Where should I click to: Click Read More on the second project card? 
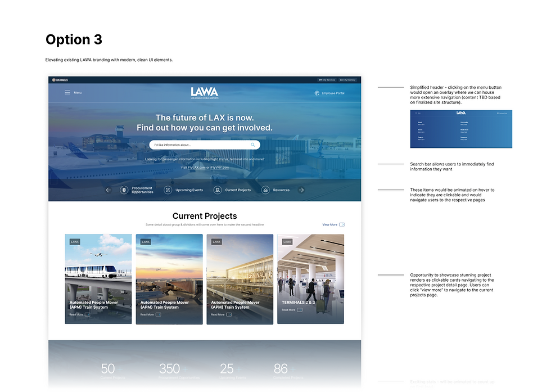(151, 314)
